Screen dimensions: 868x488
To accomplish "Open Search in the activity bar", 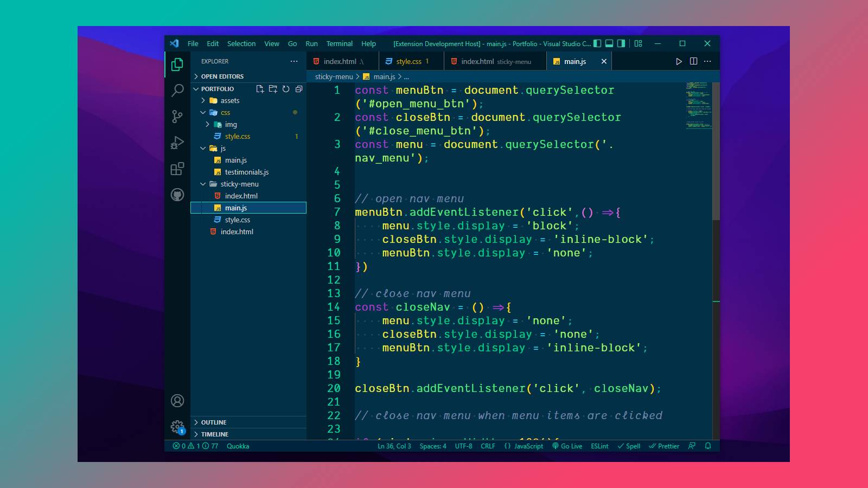I will tap(177, 91).
